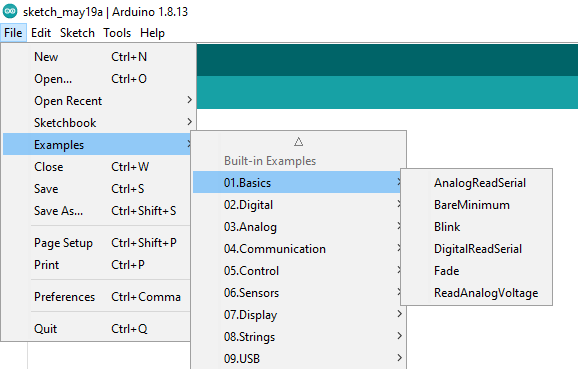Open the Edit menu

coord(41,33)
